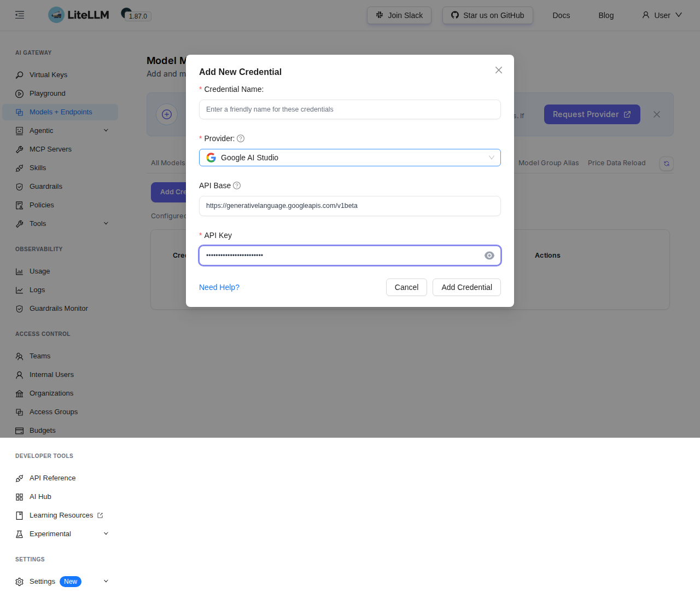Expand the Experimental menu chevron
The height and width of the screenshot is (592, 700).
click(x=106, y=533)
